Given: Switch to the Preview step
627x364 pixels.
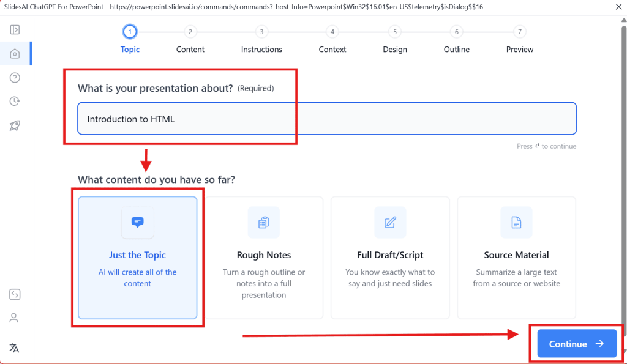Looking at the screenshot, I should click(x=519, y=32).
